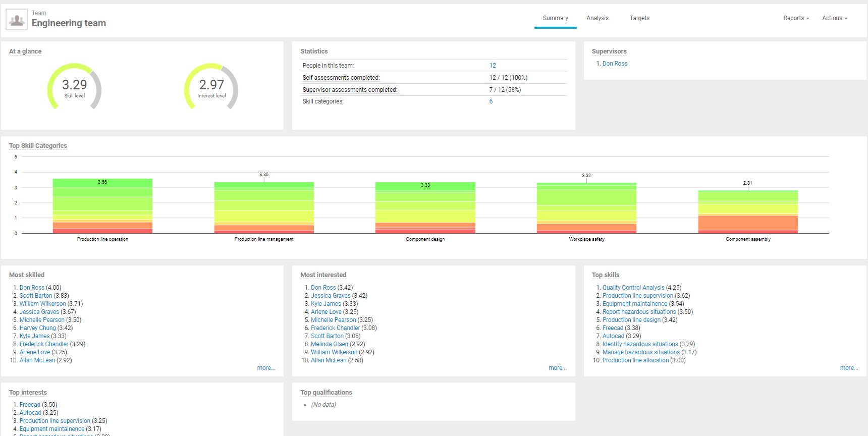Open Quality Control Analysis skill link

(x=633, y=288)
